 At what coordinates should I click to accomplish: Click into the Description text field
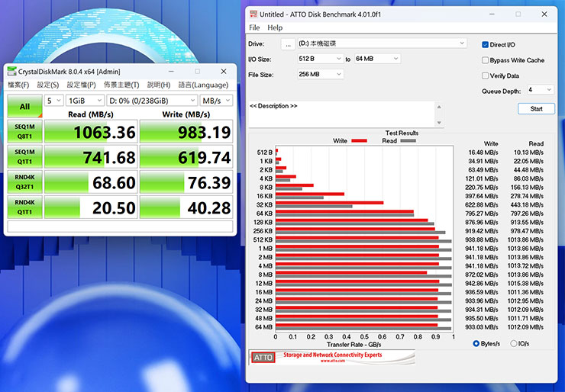[341, 114]
